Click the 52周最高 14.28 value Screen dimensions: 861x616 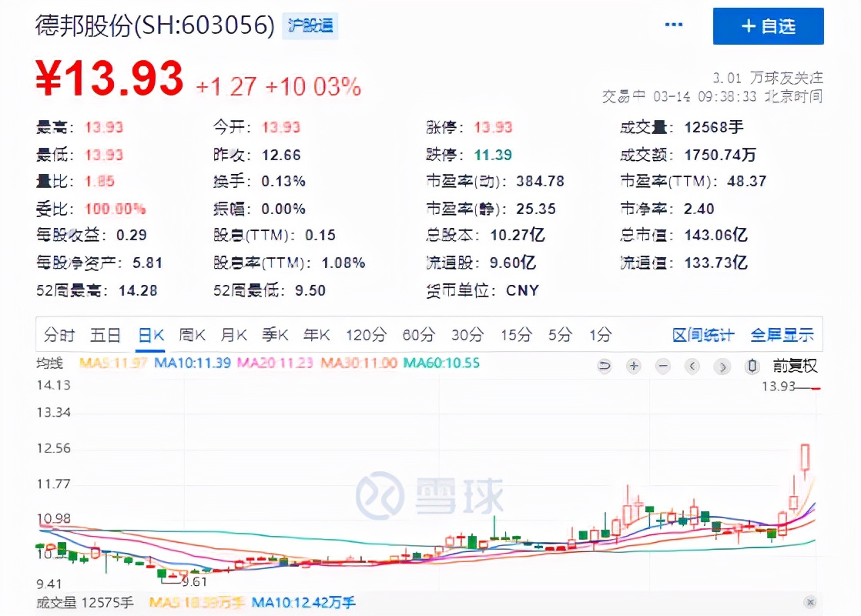pyautogui.click(x=138, y=290)
